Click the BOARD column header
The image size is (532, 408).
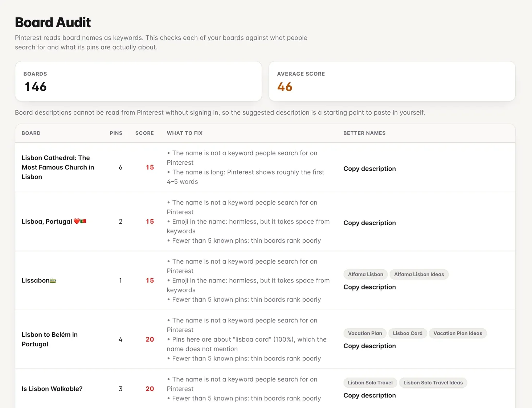pyautogui.click(x=31, y=133)
